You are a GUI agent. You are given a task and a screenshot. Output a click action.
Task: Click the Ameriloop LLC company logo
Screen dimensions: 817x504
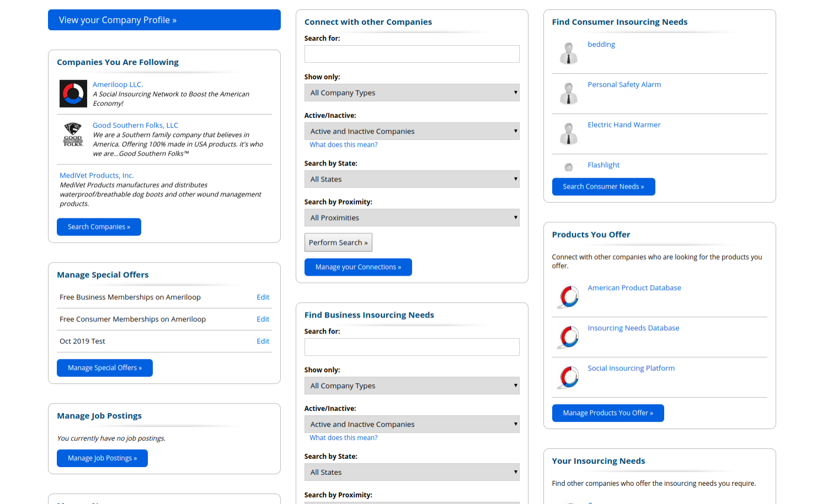(x=73, y=94)
